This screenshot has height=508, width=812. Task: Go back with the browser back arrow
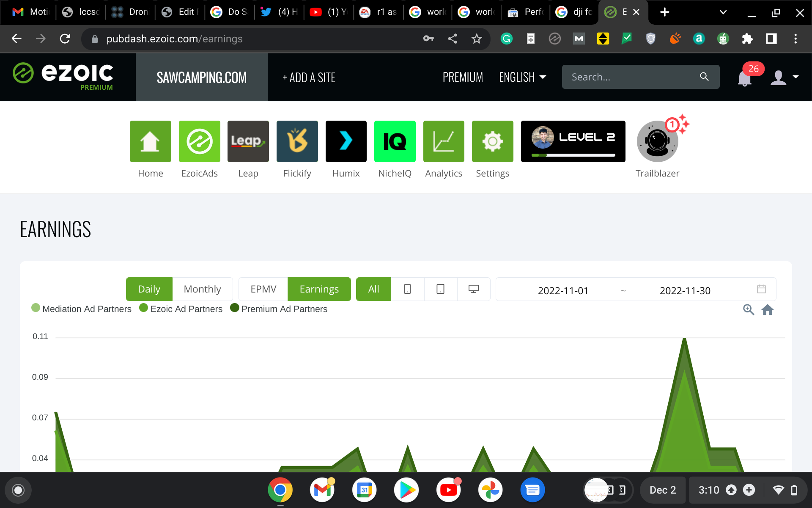pyautogui.click(x=16, y=39)
